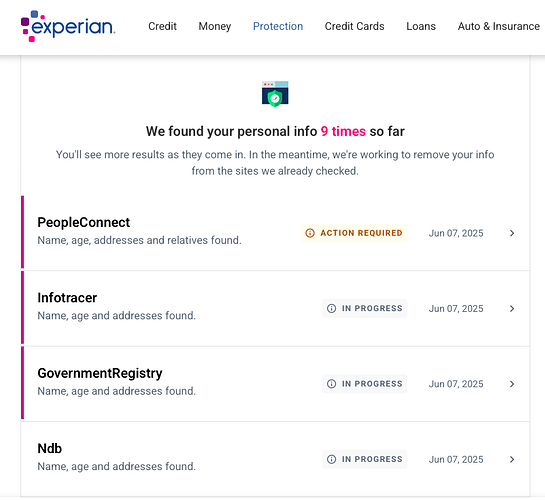The width and height of the screenshot is (545, 500).
Task: Click the Ndb IN PROGRESS badge
Action: click(365, 459)
